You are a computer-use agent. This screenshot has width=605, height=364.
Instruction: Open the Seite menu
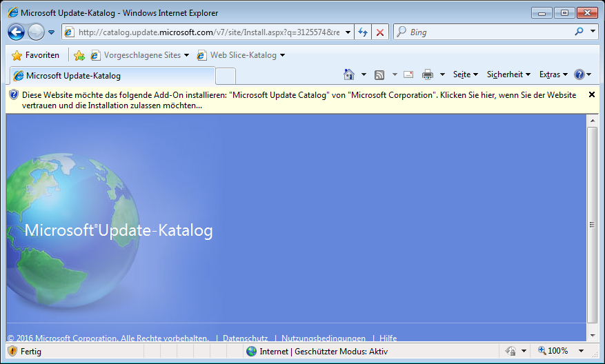(466, 74)
